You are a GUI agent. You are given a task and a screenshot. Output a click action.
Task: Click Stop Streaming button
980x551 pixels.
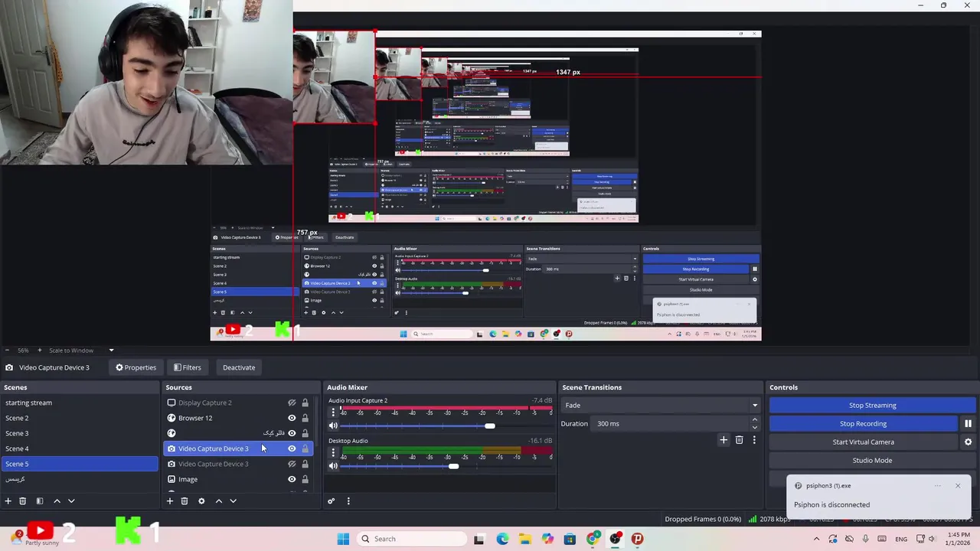[872, 405]
